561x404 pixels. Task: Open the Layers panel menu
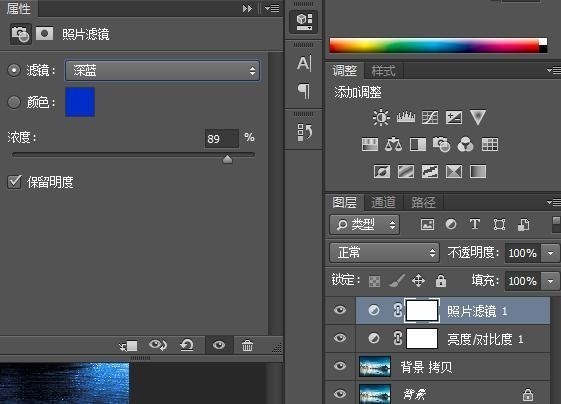tap(554, 203)
